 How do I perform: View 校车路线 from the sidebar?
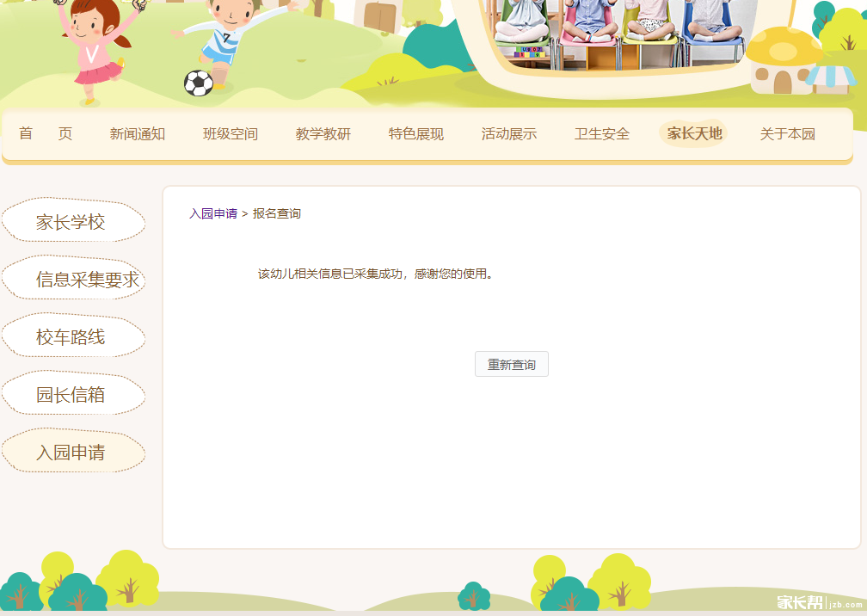tap(73, 336)
